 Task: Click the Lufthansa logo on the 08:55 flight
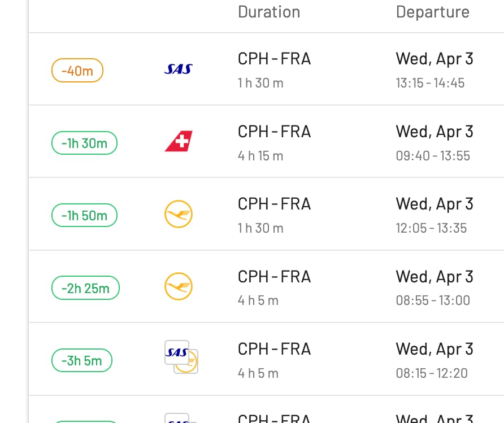(x=178, y=287)
